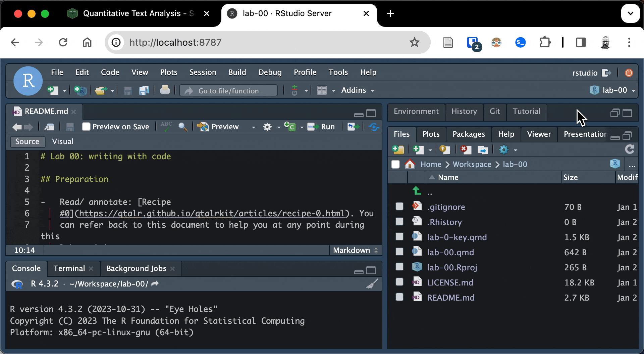Enable the Preview on Save checkbox

tap(86, 127)
